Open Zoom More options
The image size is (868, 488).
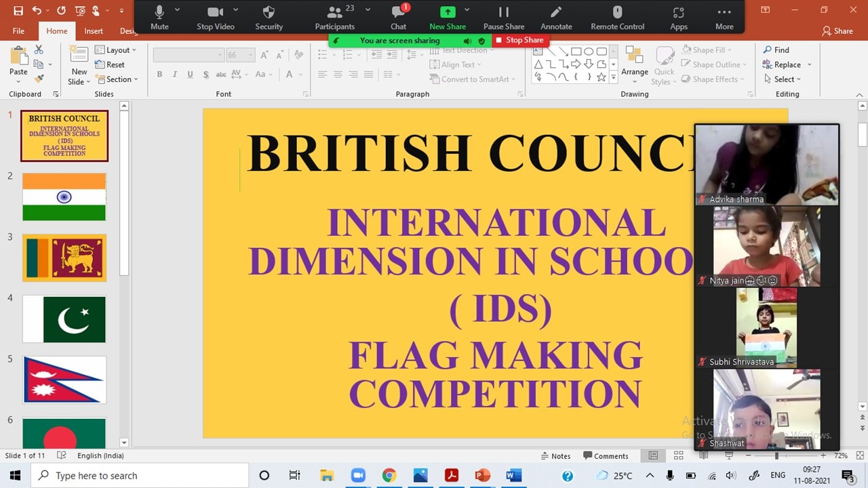click(x=724, y=18)
